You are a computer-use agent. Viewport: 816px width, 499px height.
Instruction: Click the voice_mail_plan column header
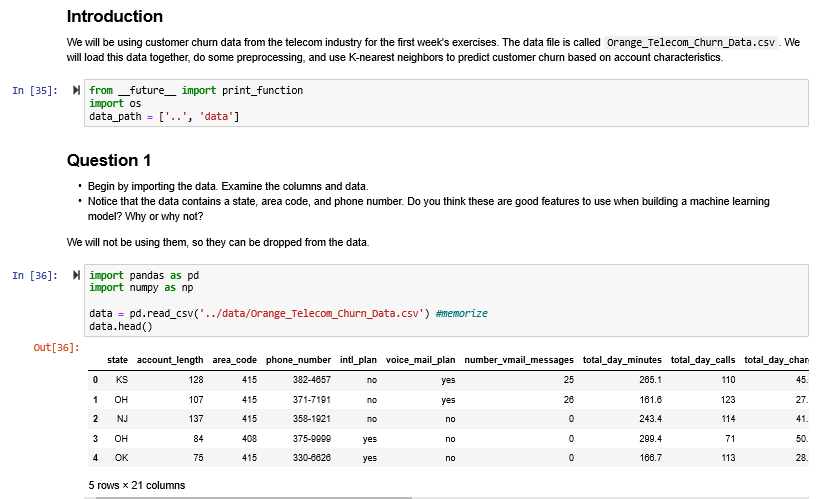pos(420,360)
